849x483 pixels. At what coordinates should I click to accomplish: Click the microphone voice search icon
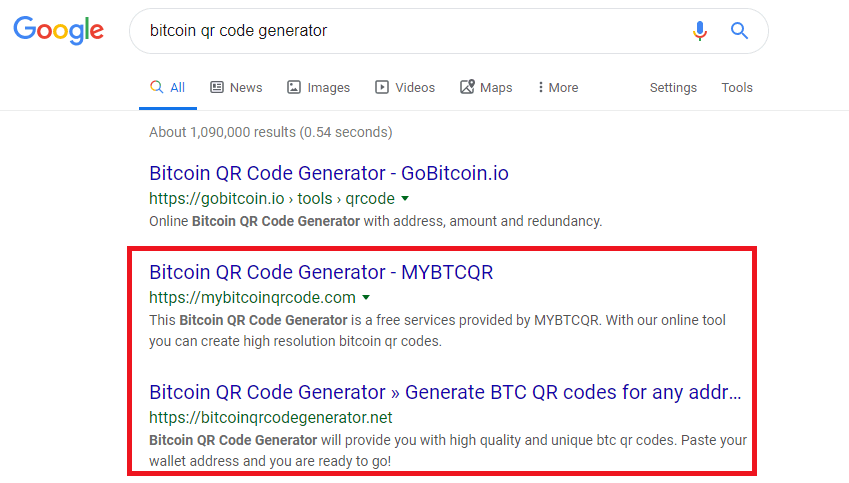point(700,31)
